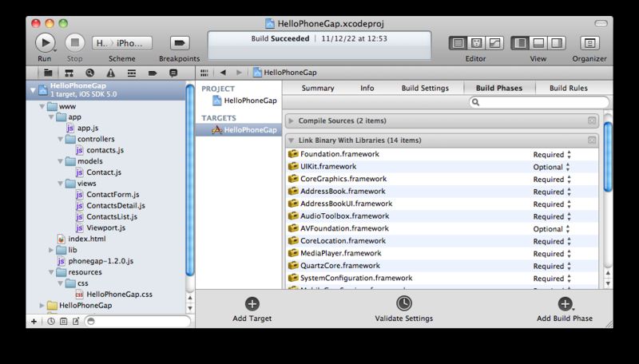Screen dimensions: 639x364
Task: Change UIKit.framework Optional stepper
Action: point(568,167)
